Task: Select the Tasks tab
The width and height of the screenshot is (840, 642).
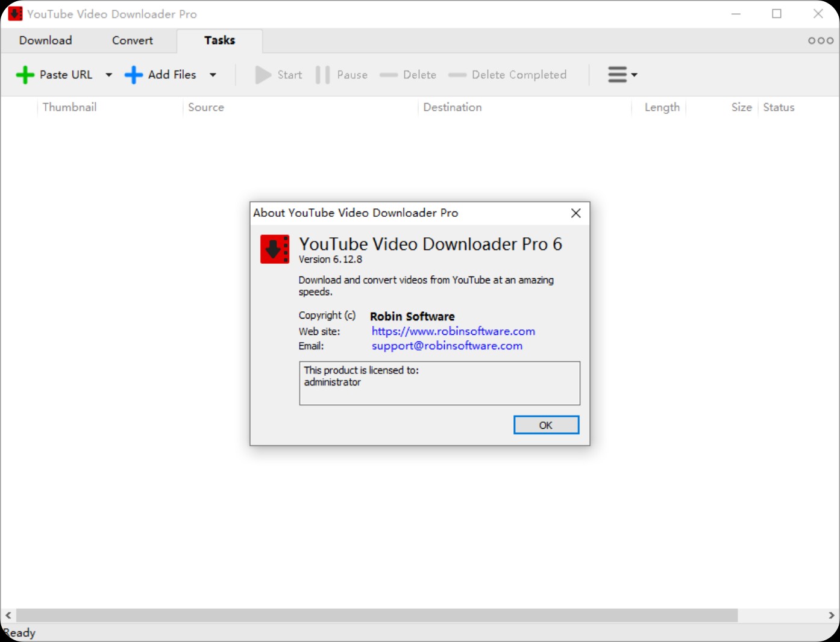Action: (x=219, y=40)
